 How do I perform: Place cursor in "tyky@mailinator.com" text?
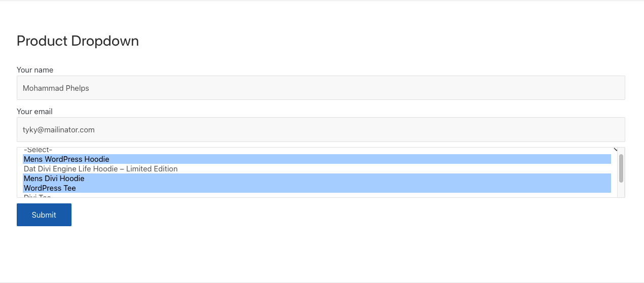[x=59, y=130]
